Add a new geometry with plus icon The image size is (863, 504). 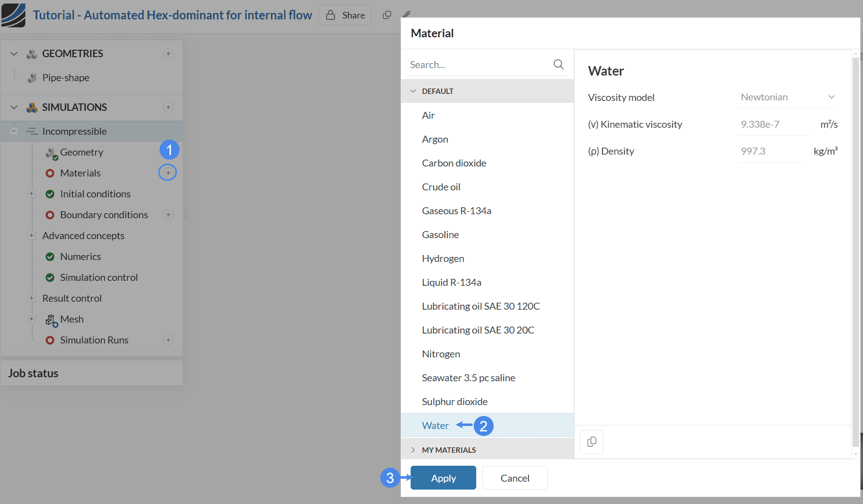point(169,54)
